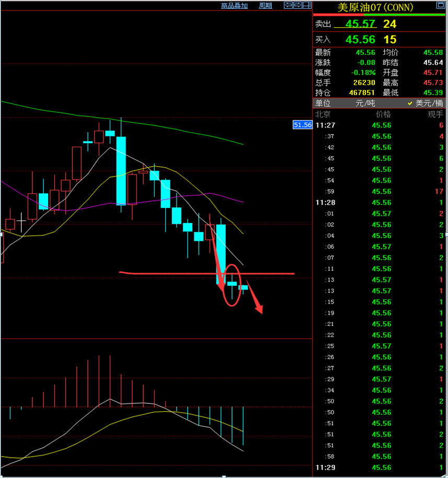Switch the unit to 元/吨
The height and width of the screenshot is (478, 448).
365,103
